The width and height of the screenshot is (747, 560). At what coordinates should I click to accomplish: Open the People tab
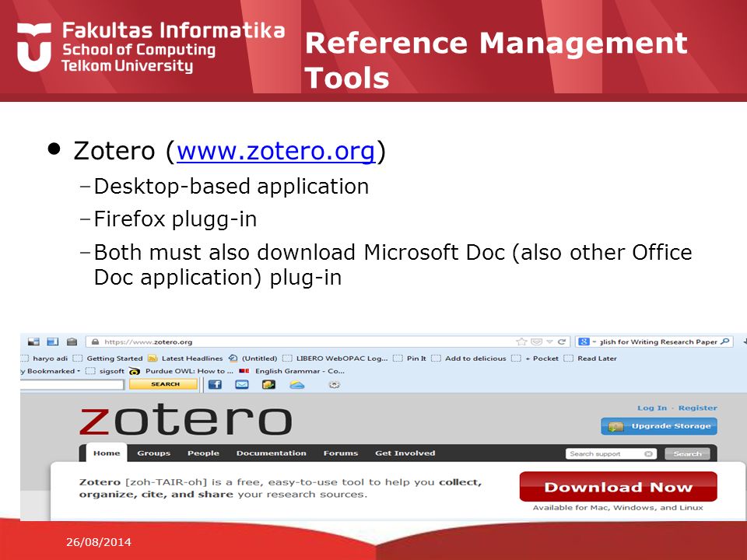[x=203, y=453]
